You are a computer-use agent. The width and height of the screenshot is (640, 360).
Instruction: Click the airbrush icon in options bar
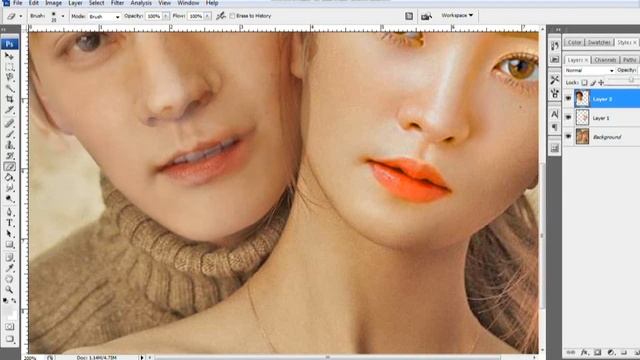pyautogui.click(x=221, y=16)
